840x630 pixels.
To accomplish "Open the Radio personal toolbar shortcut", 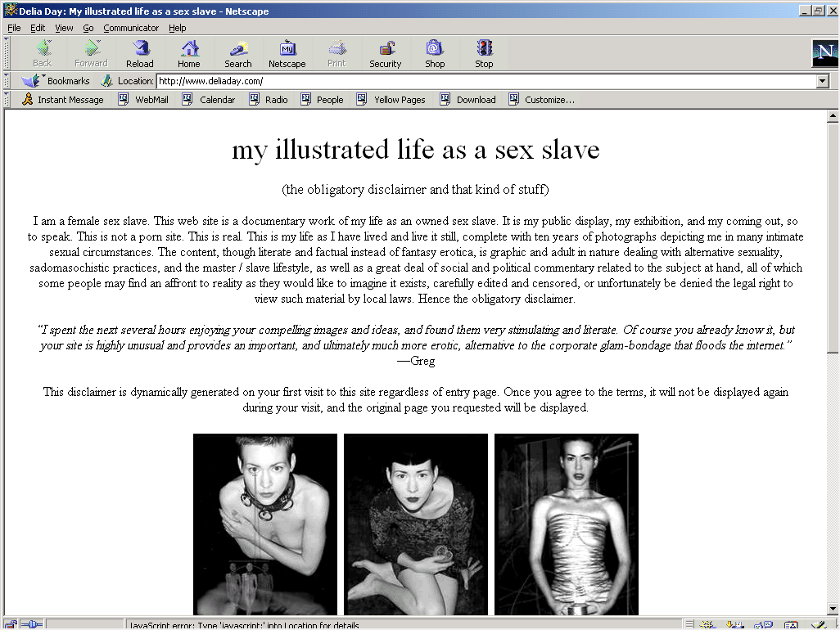I will (269, 100).
